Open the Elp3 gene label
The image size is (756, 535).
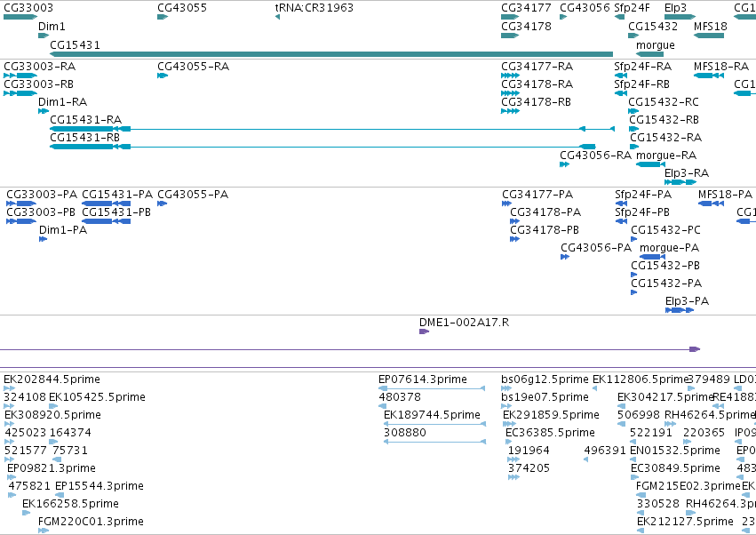675,8
